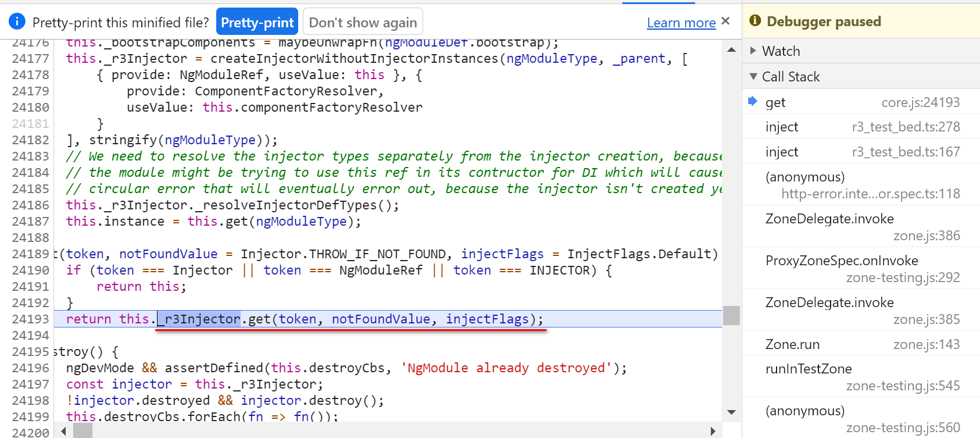
Task: Click the horizontal scrollbar thumb
Action: point(83,431)
